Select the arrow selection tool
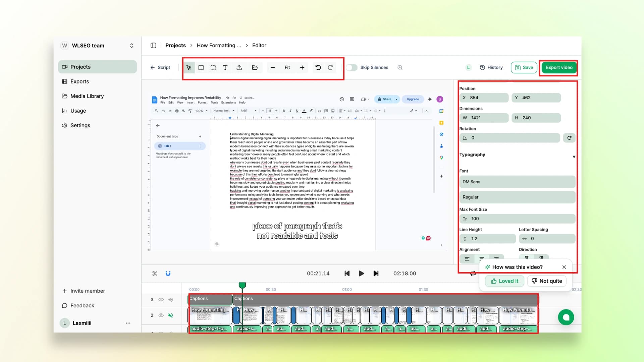 pos(189,67)
